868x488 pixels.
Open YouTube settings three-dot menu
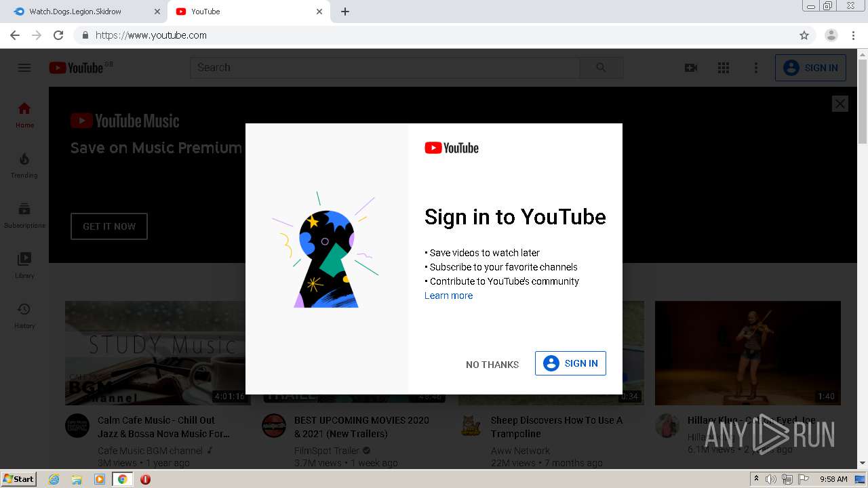(756, 68)
